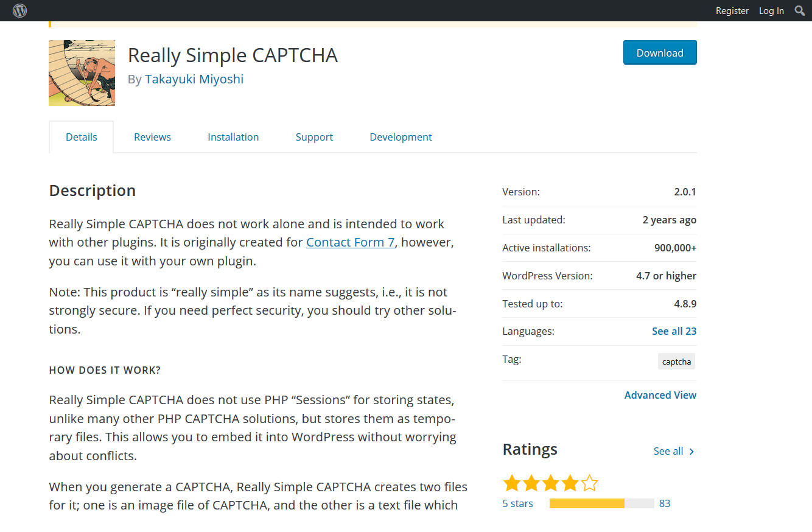Open the search magnifier icon
812x532 pixels.
tap(800, 10)
